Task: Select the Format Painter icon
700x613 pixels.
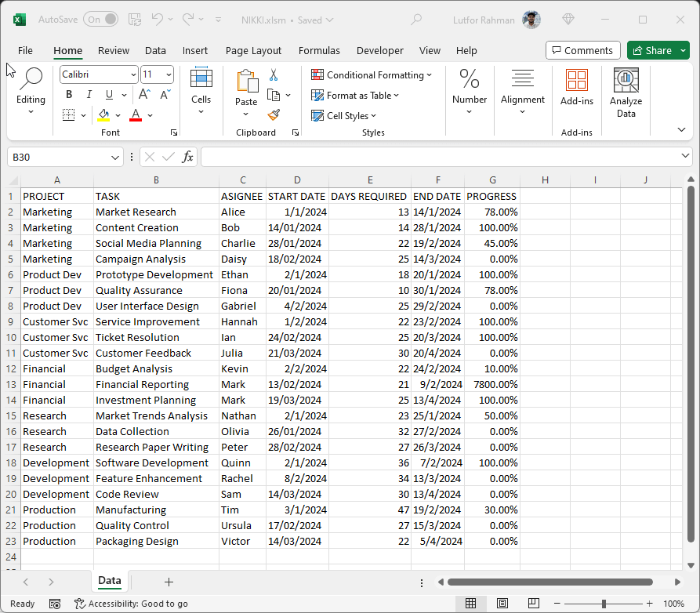Action: 274,114
